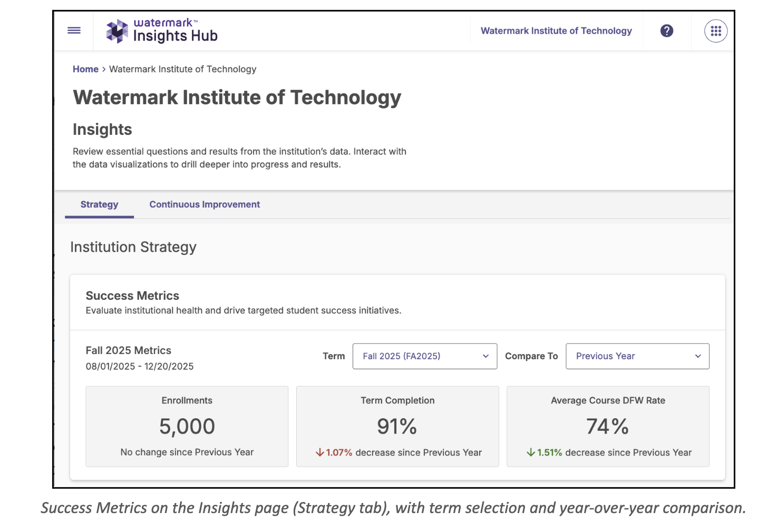Switch to the Strategy tab

[x=99, y=204]
